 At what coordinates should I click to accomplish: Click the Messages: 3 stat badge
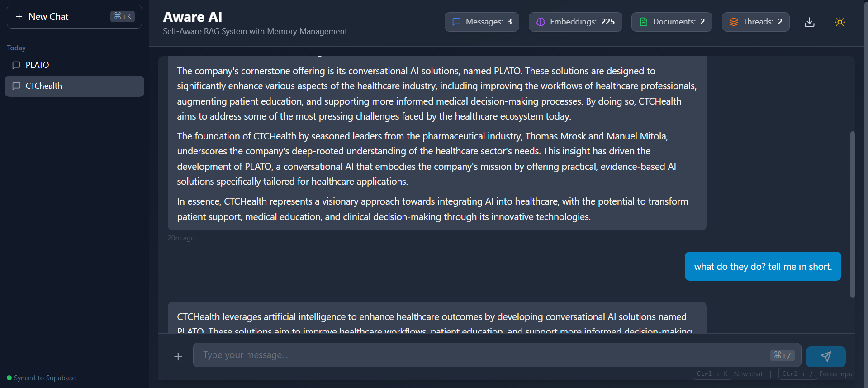[482, 22]
